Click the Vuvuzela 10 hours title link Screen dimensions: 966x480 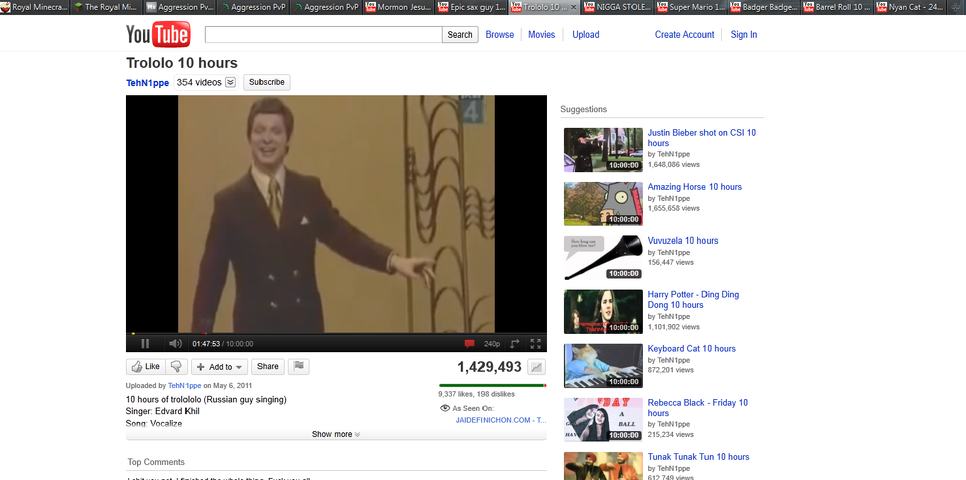683,241
